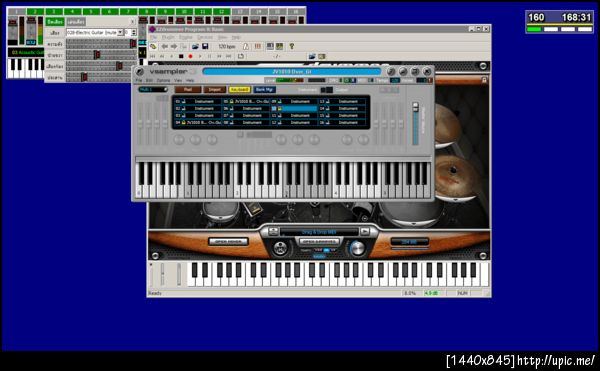The width and height of the screenshot is (600, 371).
Task: Click the VSampler round logo knob icon
Action: coord(140,72)
